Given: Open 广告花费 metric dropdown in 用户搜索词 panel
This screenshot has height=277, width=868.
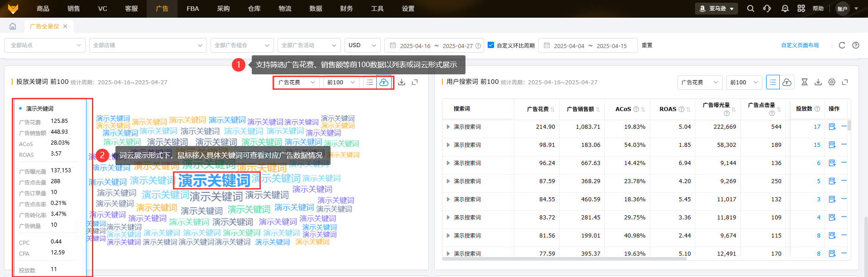Looking at the screenshot, I should coord(700,82).
